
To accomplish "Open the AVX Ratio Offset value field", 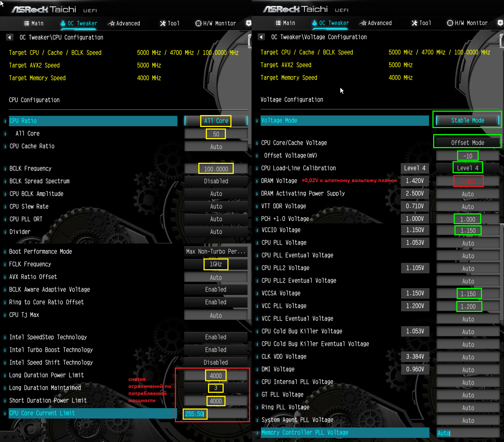I will (x=216, y=277).
